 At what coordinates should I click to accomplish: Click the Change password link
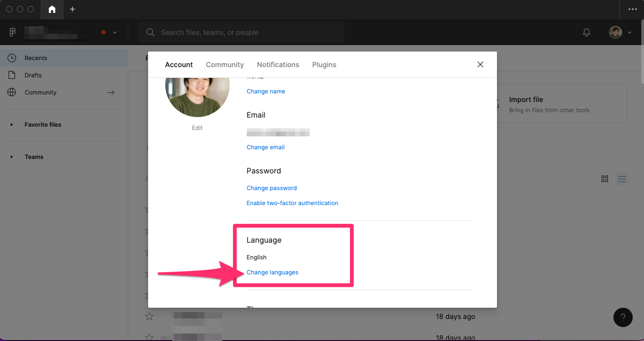point(272,188)
